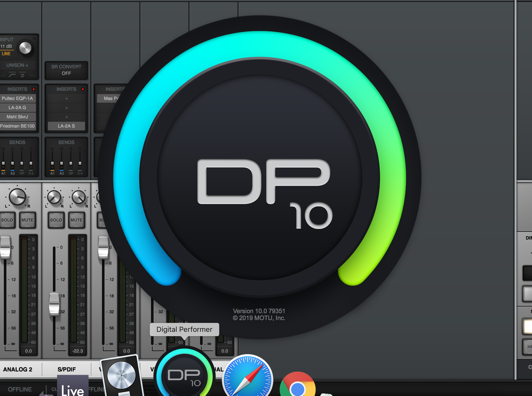Toggle 48V phantom power on Analog 2
532x396 pixels.
coord(3,75)
